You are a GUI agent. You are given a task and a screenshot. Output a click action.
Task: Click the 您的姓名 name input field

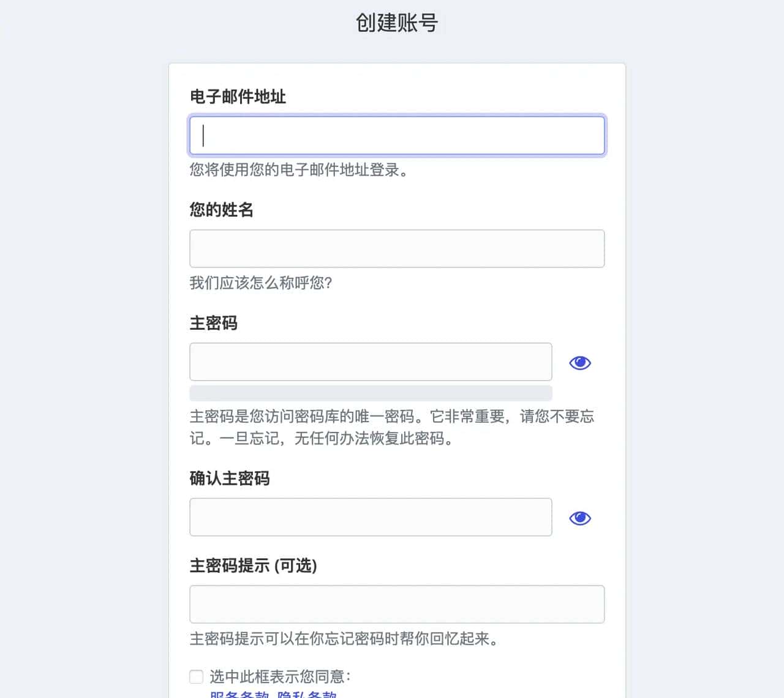[397, 248]
